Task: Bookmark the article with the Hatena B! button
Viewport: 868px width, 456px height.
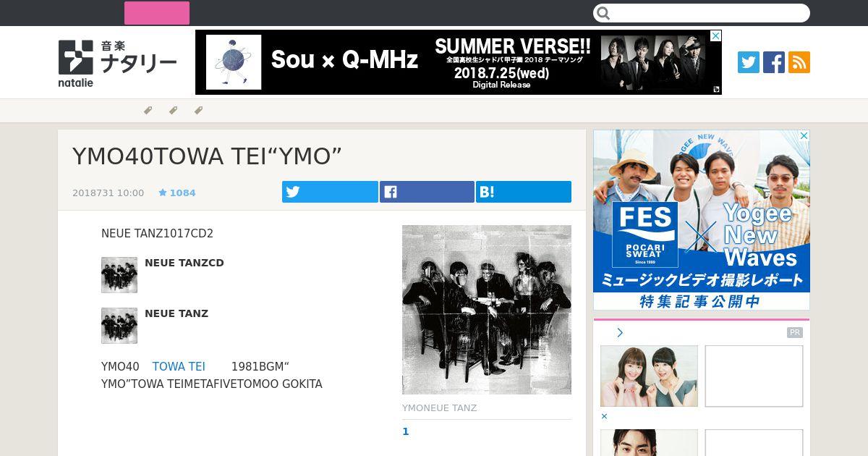Action: click(x=524, y=192)
